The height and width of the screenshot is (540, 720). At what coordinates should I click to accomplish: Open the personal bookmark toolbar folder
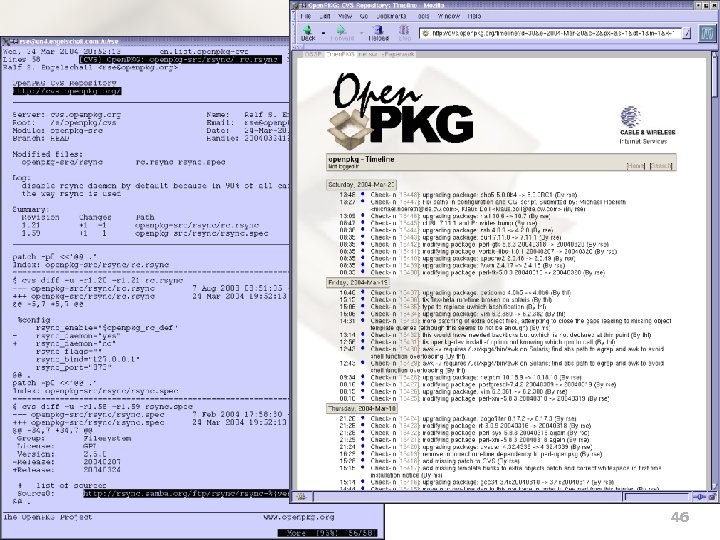click(367, 54)
